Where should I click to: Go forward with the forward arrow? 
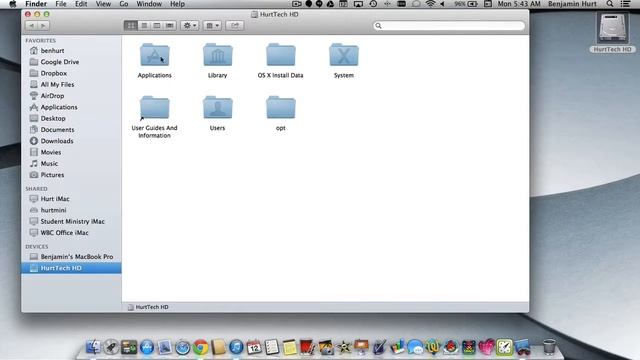[43, 25]
